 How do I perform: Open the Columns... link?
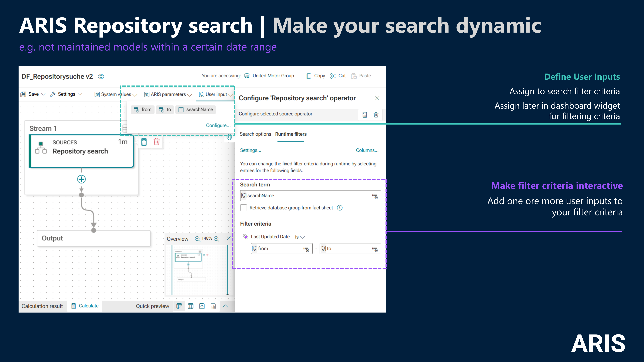(x=367, y=150)
